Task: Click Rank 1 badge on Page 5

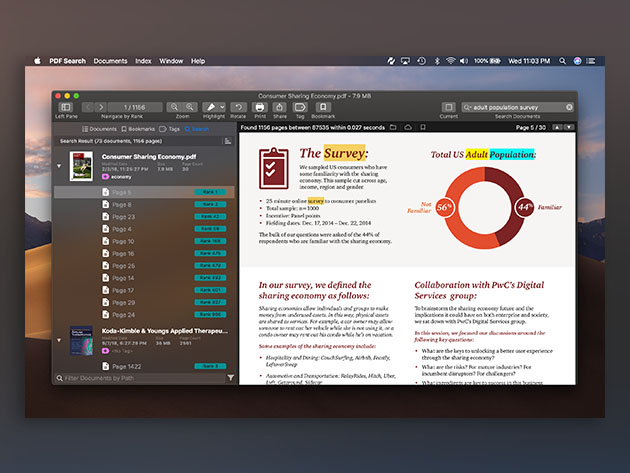Action: click(x=211, y=192)
